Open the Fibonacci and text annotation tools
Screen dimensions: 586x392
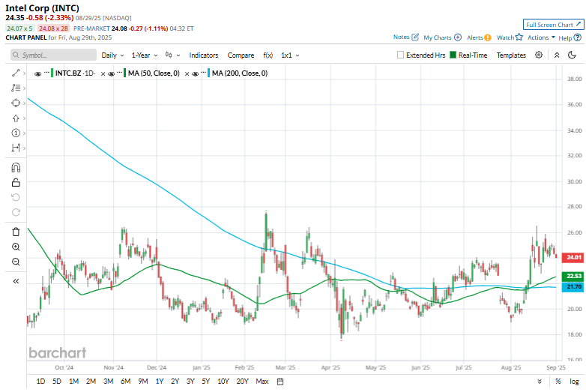point(16,88)
